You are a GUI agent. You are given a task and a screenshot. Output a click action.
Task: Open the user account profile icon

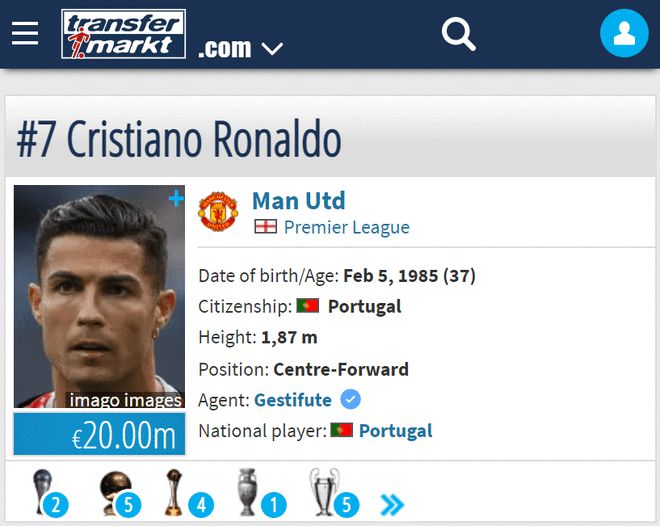pos(624,33)
